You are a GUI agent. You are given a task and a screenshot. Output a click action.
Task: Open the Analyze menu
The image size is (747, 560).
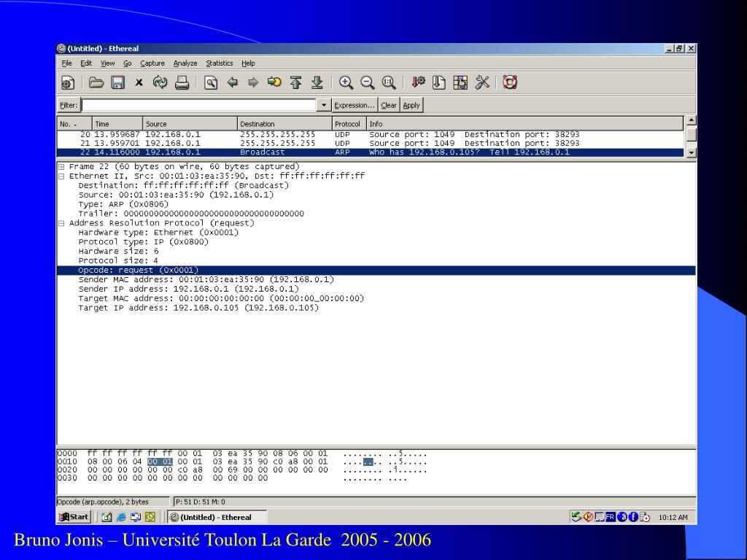[185, 63]
